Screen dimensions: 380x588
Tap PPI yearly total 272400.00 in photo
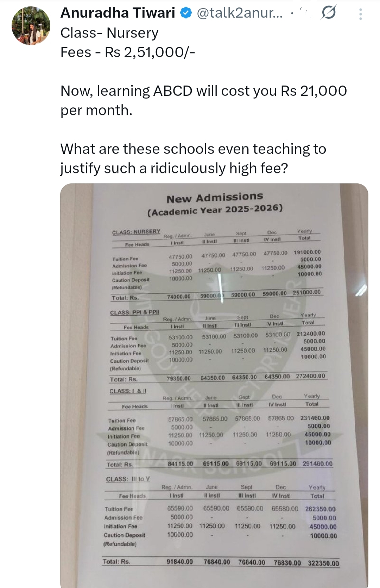[x=311, y=376]
